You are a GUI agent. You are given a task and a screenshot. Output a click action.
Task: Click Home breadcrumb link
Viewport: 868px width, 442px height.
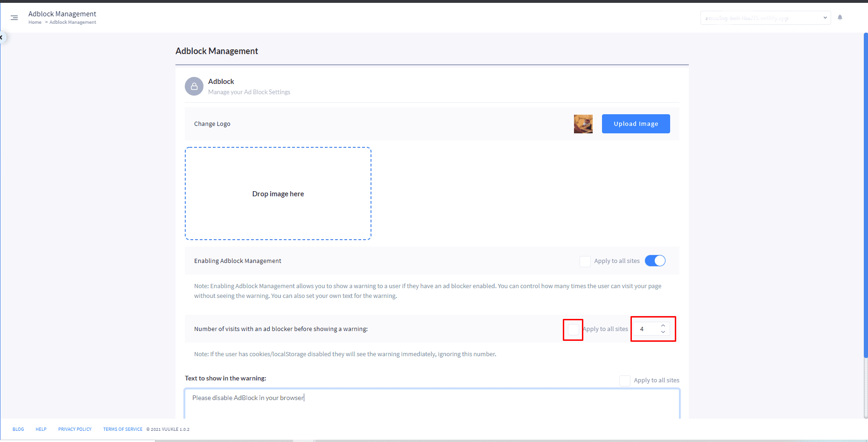tap(35, 22)
